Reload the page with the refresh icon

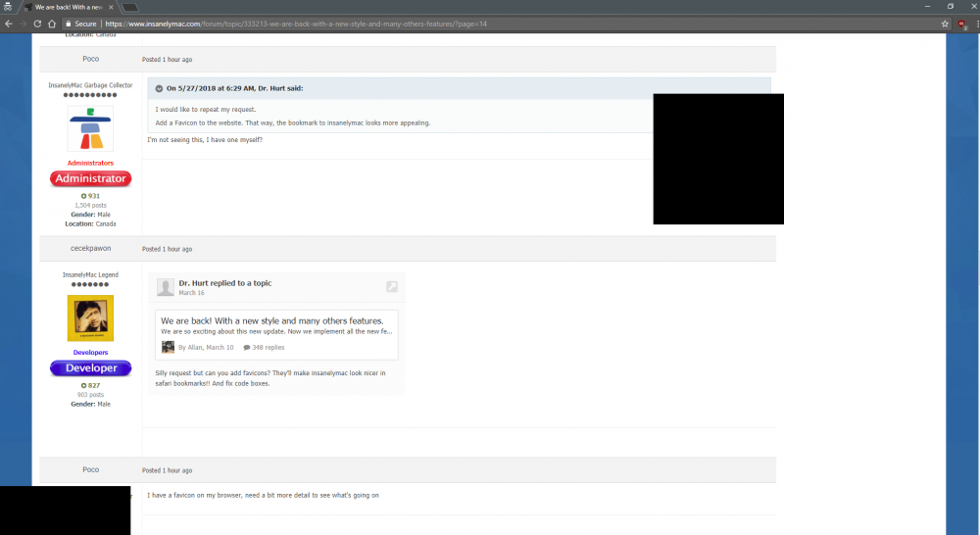(37, 24)
